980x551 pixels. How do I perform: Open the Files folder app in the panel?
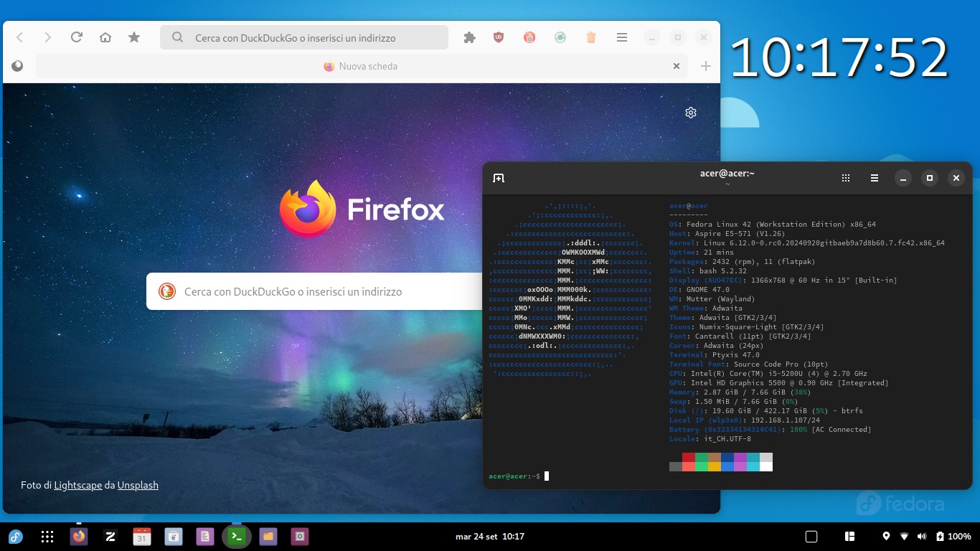click(268, 536)
